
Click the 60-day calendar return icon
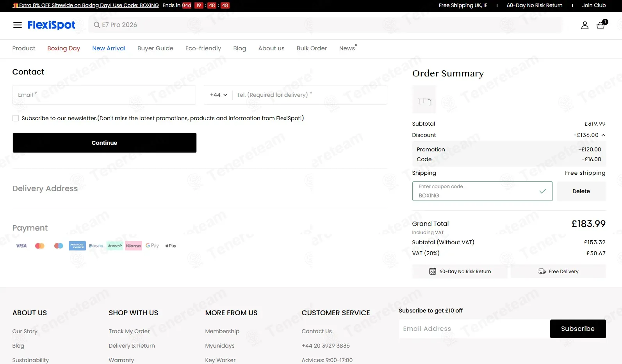click(x=433, y=272)
